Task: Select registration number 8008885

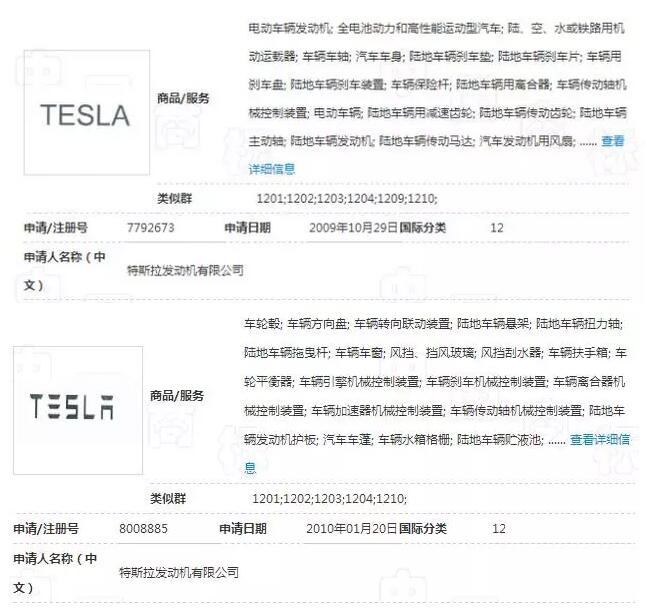Action: pyautogui.click(x=143, y=529)
